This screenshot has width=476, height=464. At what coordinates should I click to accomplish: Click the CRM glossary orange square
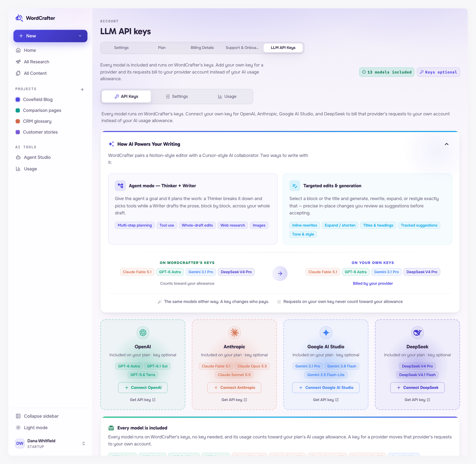pyautogui.click(x=18, y=121)
